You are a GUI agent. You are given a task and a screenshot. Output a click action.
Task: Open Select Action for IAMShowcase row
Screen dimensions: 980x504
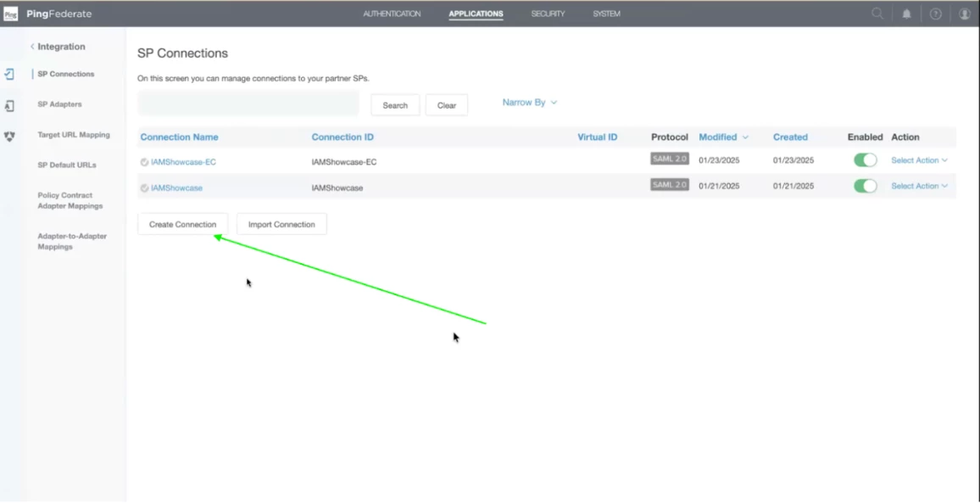click(919, 186)
